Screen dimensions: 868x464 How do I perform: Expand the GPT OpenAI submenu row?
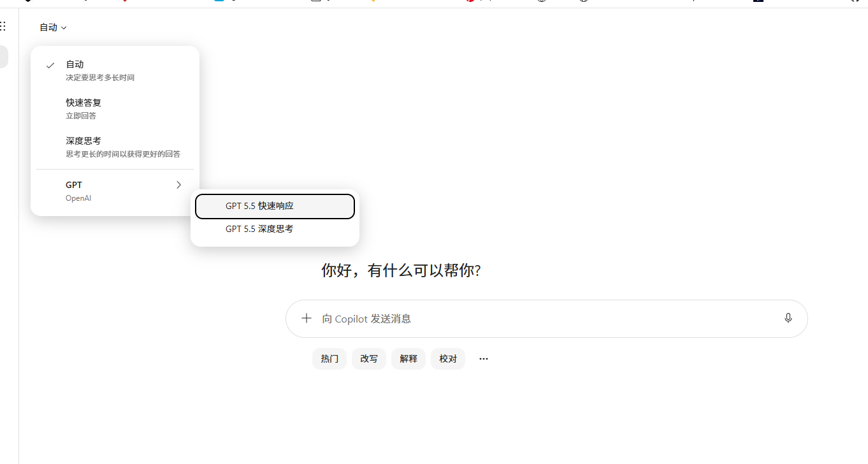tap(115, 191)
